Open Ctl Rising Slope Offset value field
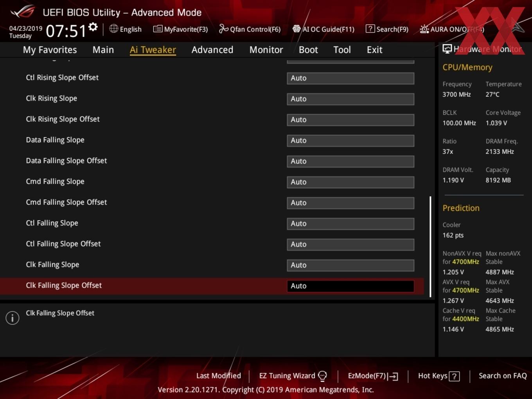The image size is (532, 399). pos(350,78)
